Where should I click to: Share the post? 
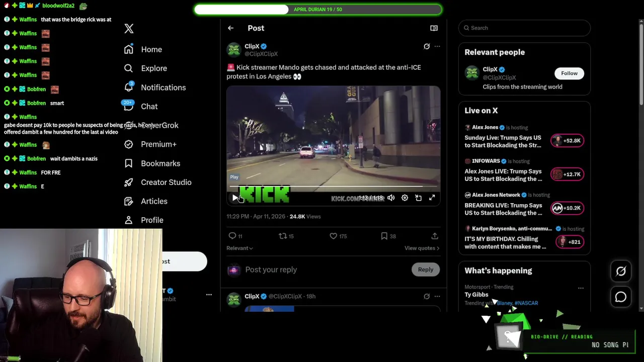(435, 236)
